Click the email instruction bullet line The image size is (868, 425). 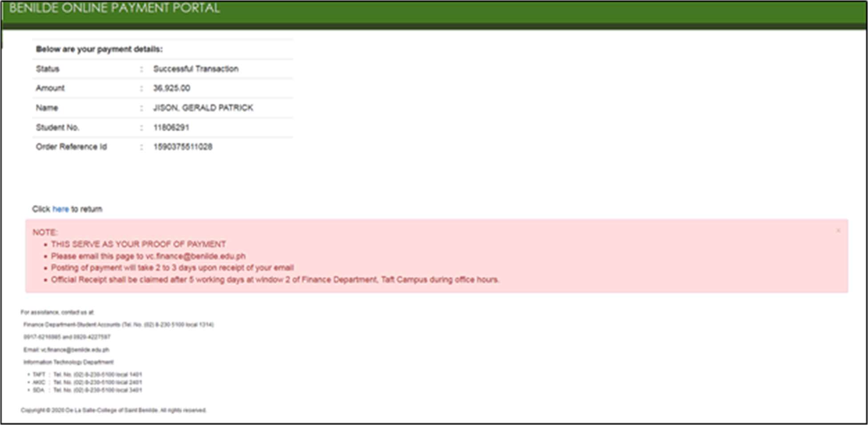pos(149,256)
